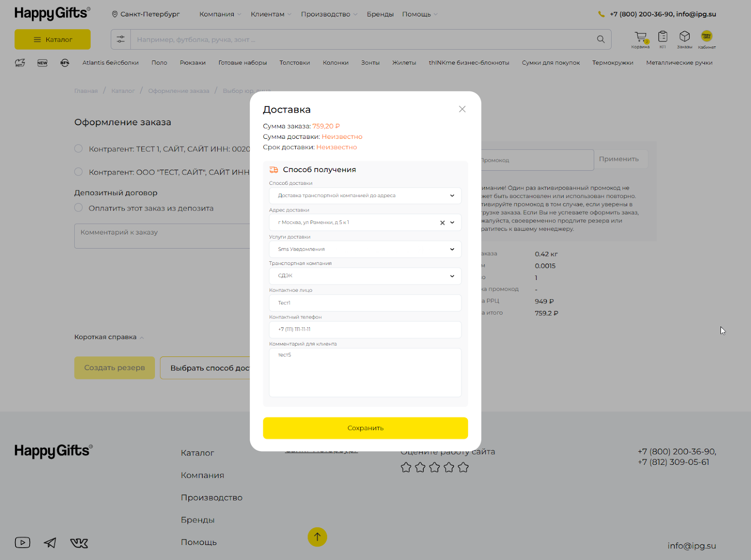Open the КП clipboard icon
This screenshot has height=560, width=751.
662,37
